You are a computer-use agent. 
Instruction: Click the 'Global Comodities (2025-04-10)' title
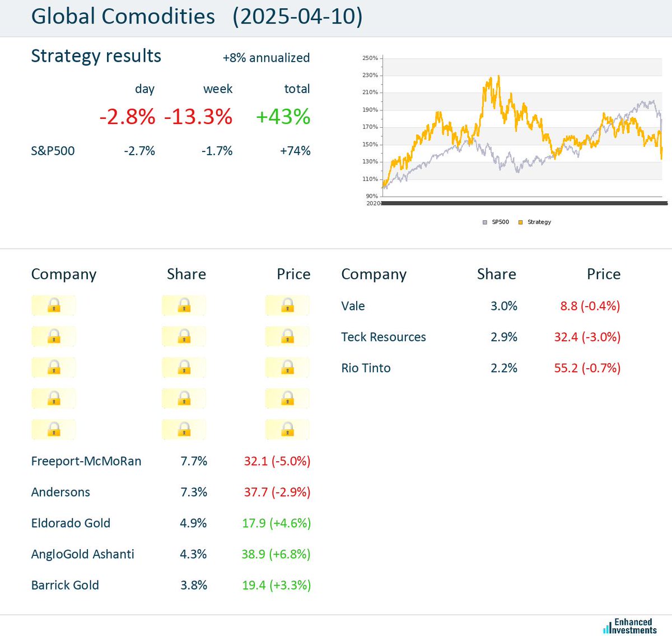point(197,16)
